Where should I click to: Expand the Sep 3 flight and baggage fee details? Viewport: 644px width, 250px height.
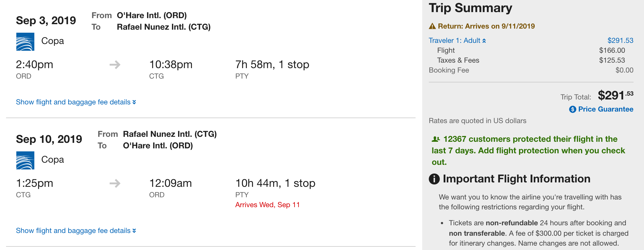point(76,102)
